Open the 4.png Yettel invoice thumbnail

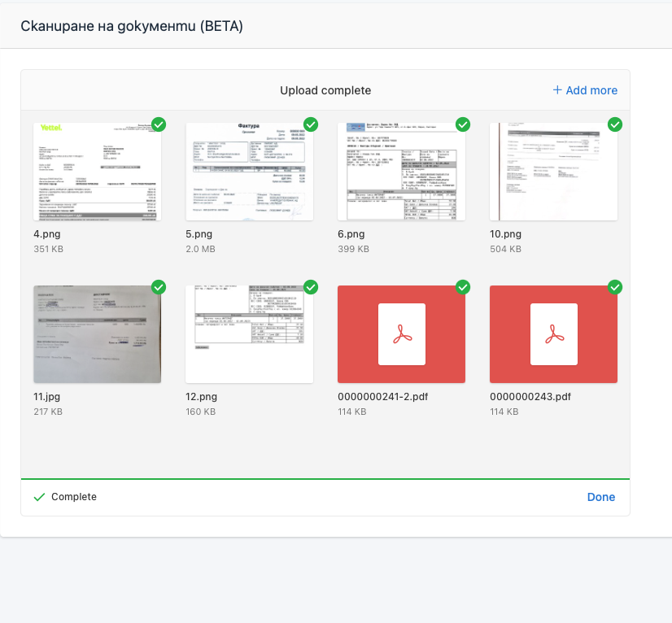(x=98, y=172)
